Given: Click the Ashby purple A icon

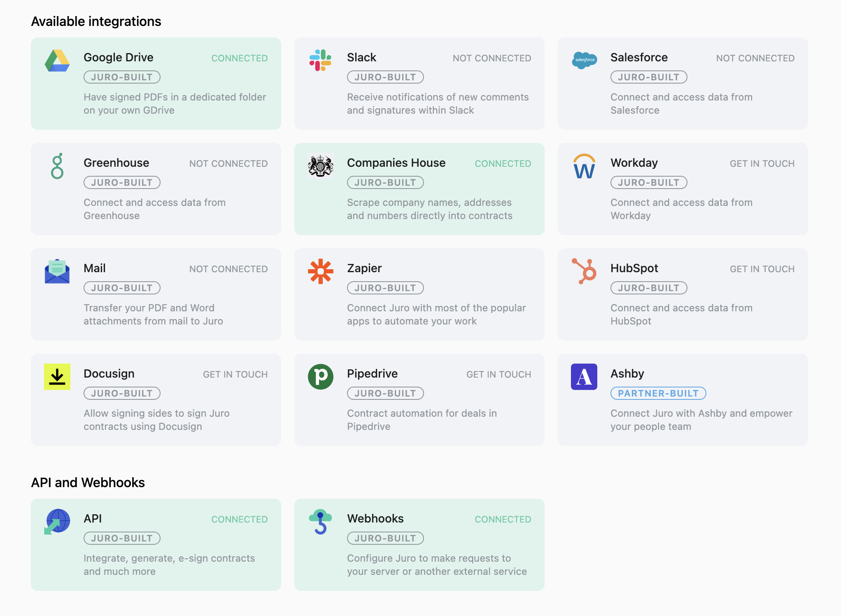Looking at the screenshot, I should (584, 377).
